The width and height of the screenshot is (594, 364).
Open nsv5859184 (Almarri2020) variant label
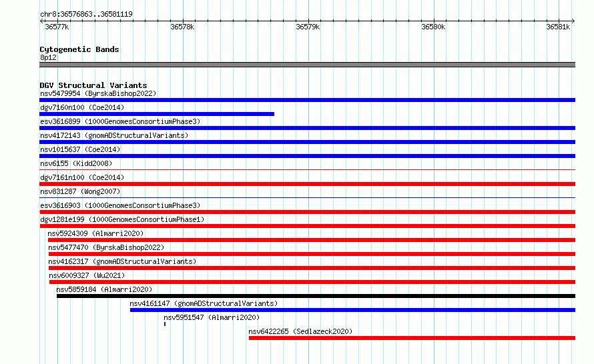[104, 289]
